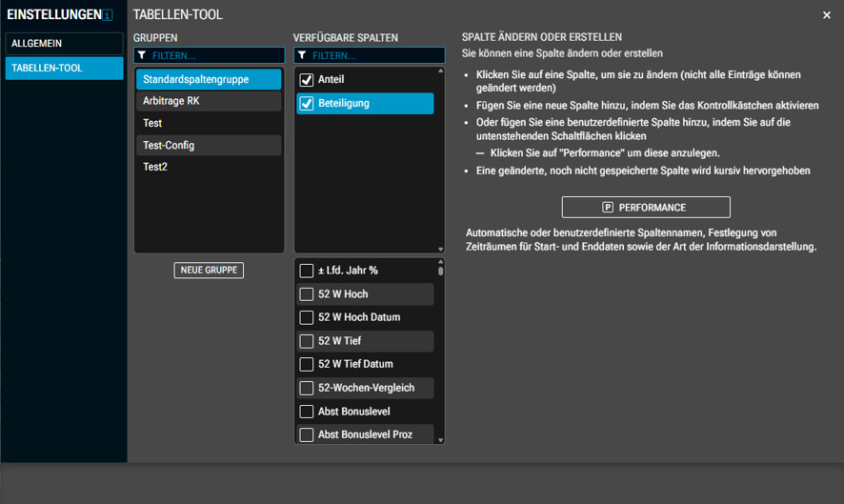Select the group named Test
The image size is (844, 504).
click(x=209, y=123)
